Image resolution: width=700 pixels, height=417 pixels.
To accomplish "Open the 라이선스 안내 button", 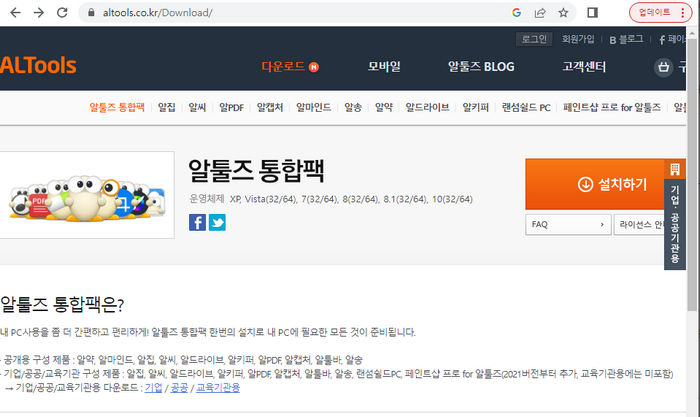I will click(641, 224).
